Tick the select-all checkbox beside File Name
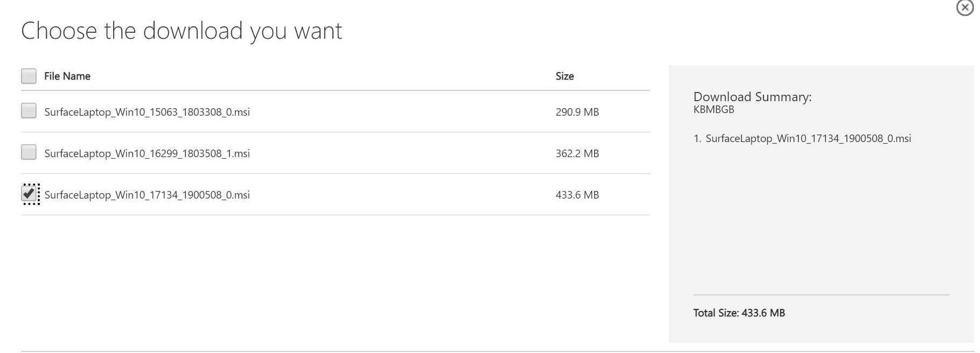 29,76
